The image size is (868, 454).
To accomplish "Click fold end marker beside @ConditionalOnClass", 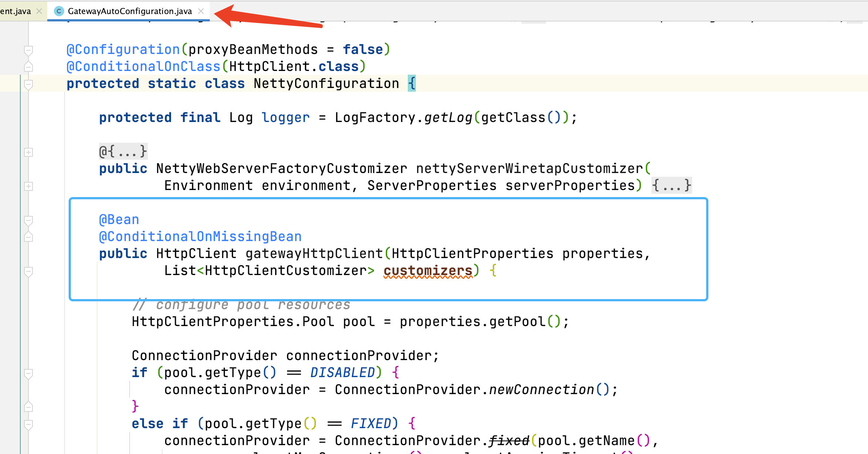I will pyautogui.click(x=28, y=67).
